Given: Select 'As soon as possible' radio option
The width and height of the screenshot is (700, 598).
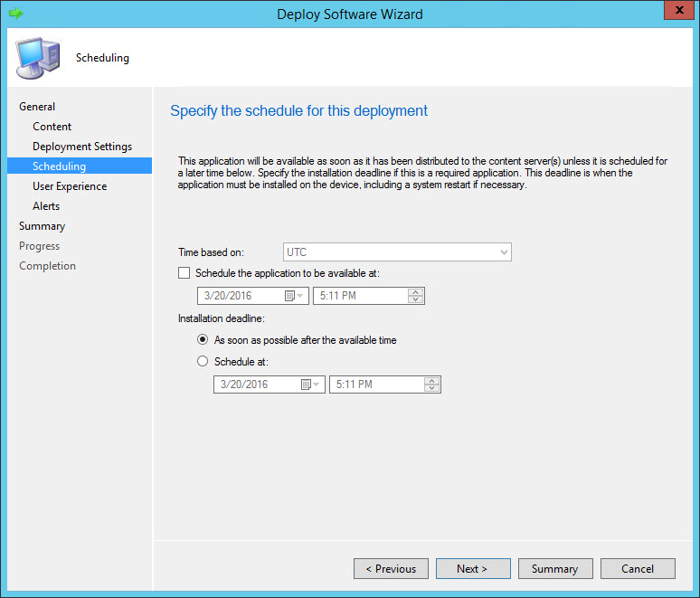Looking at the screenshot, I should [203, 340].
